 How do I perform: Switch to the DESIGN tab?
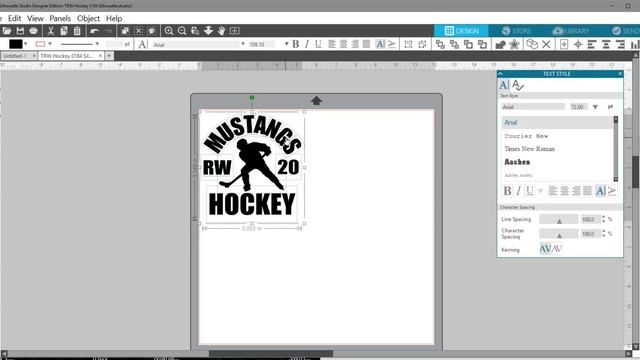coord(461,31)
